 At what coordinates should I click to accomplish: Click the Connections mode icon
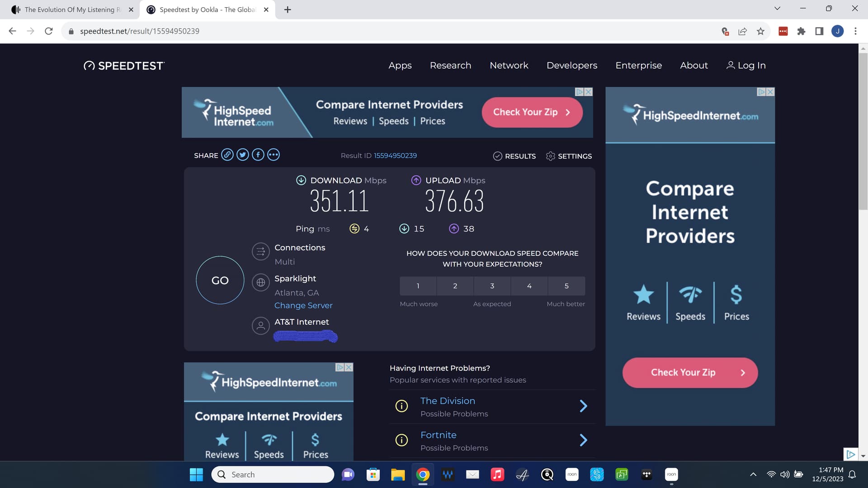[x=261, y=252]
